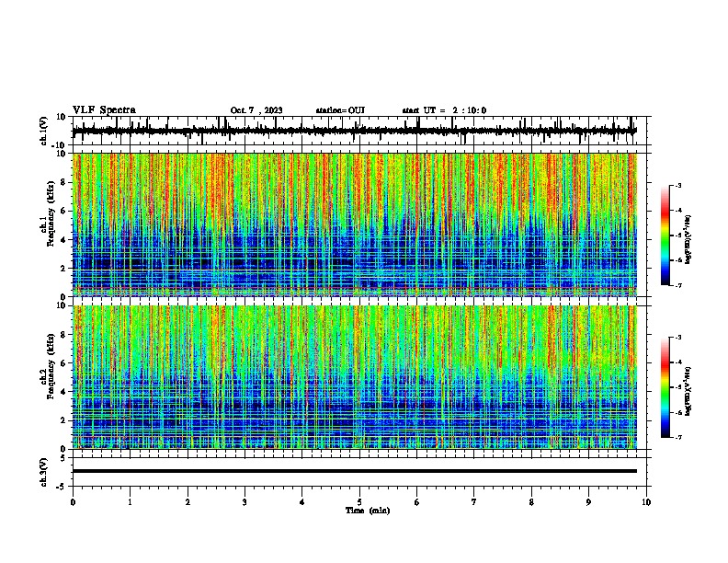The image size is (728, 563).
Task: Click the ch.1 "Frequency (kHz)" axis label
Action: pyautogui.click(x=51, y=213)
